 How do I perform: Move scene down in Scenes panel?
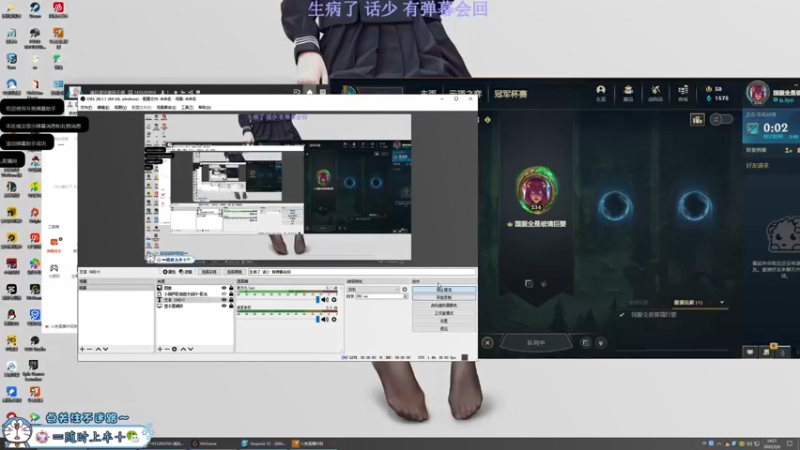(x=106, y=349)
